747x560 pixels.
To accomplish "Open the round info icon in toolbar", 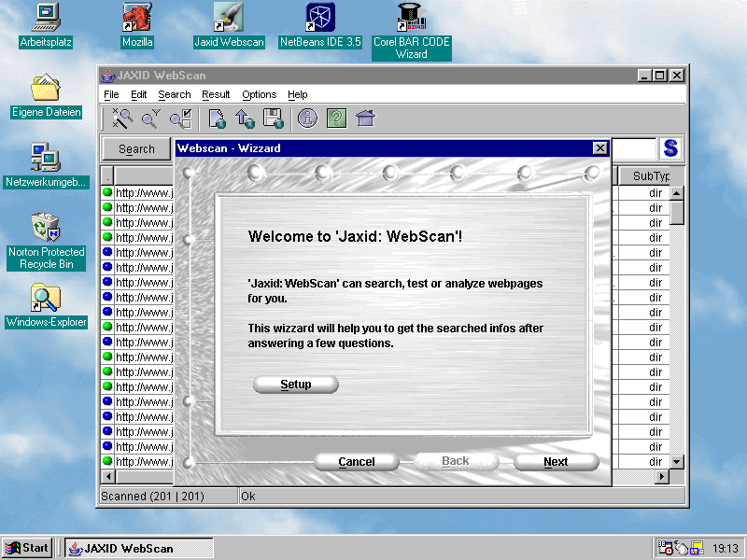I will click(308, 119).
